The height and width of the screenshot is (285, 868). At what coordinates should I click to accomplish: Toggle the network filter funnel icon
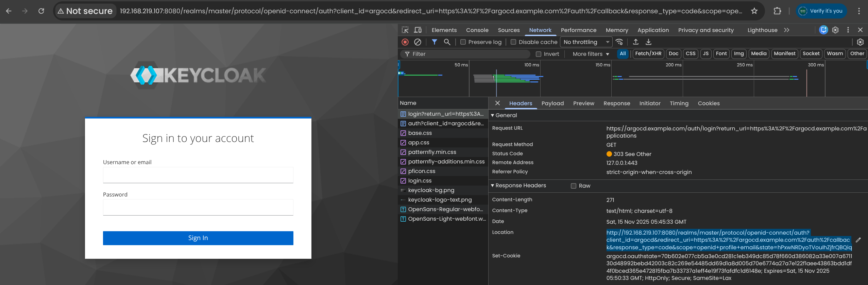(x=434, y=42)
